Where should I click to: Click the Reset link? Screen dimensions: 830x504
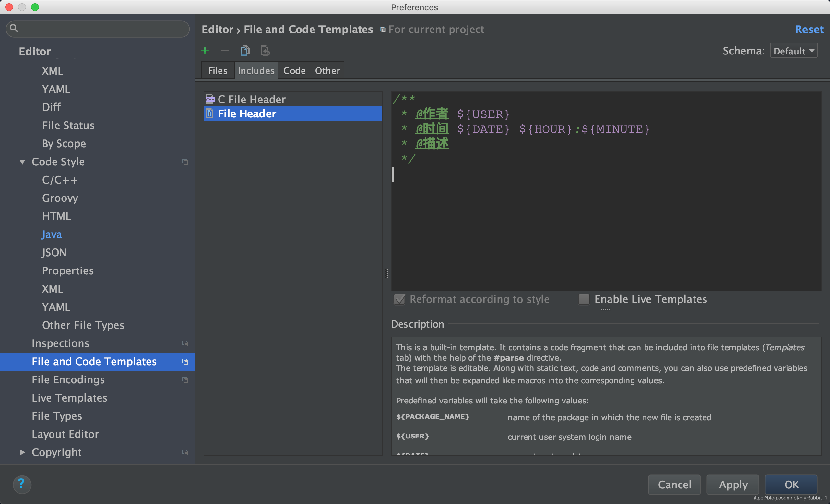(x=809, y=29)
